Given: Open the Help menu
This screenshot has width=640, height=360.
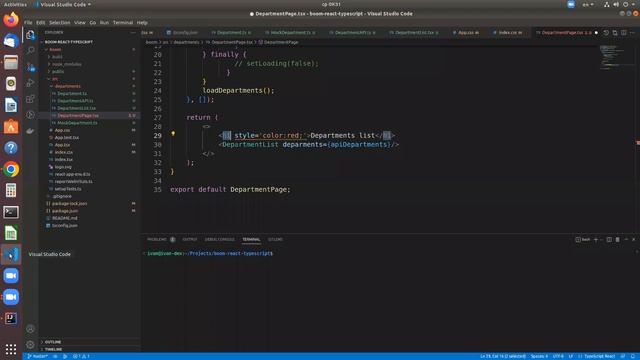Looking at the screenshot, I should tap(142, 23).
